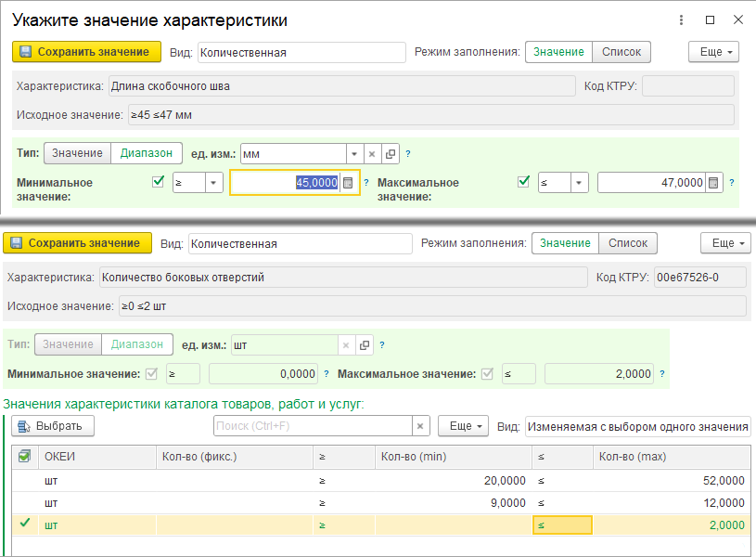Viewport: 756px width, 557px height.
Task: Open the мм unit dropdown arrow
Action: pos(354,154)
